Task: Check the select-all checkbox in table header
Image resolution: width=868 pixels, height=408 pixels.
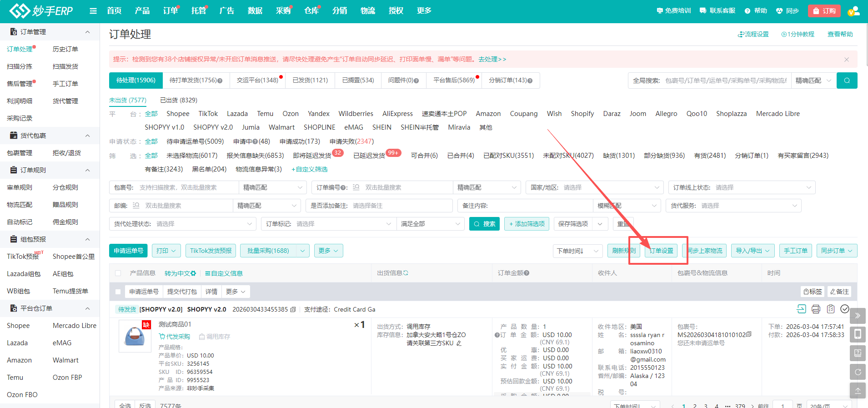Action: point(118,273)
